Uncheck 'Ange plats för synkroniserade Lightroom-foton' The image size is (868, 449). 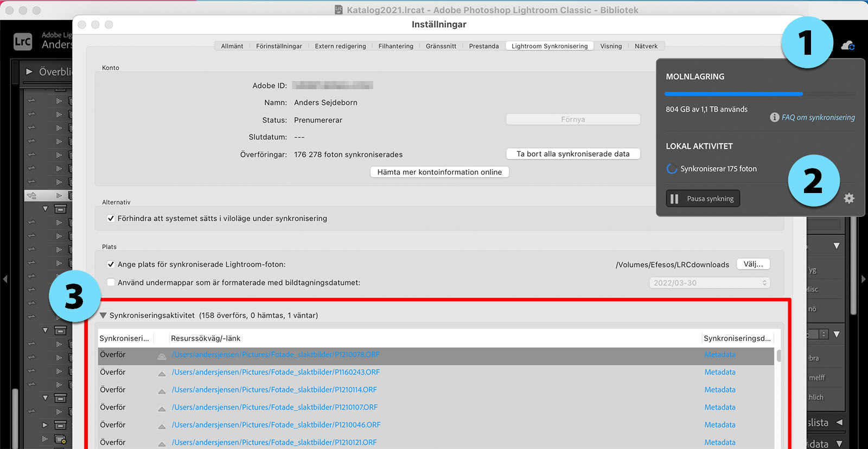111,265
